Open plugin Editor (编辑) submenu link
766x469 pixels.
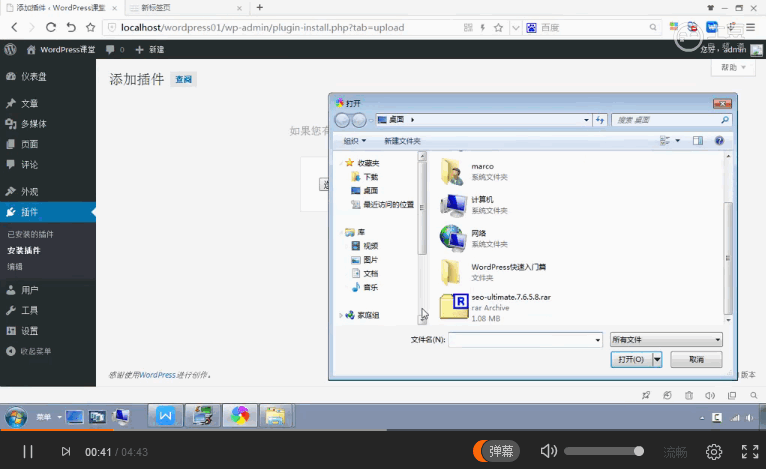15,267
